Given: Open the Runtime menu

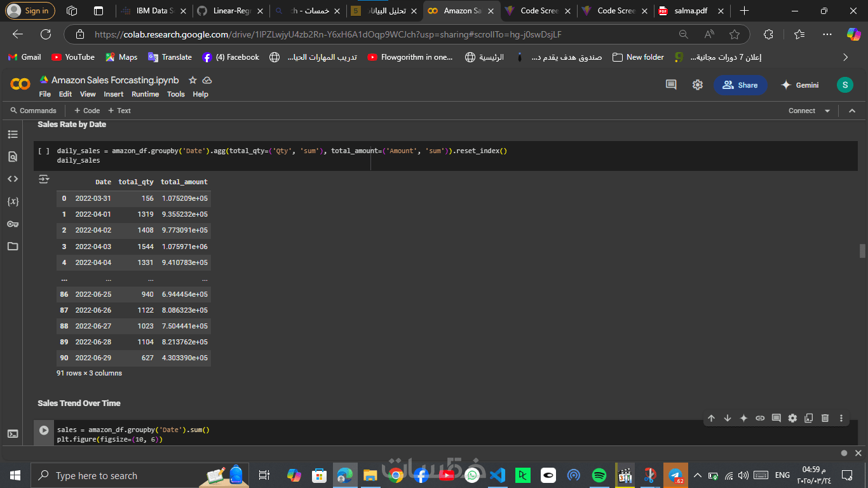Looking at the screenshot, I should pos(145,94).
